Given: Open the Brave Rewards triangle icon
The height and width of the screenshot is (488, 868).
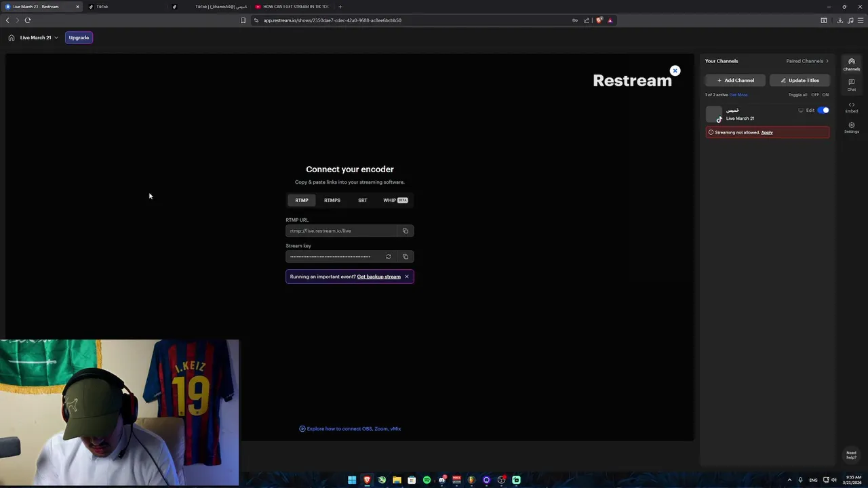Looking at the screenshot, I should [610, 20].
